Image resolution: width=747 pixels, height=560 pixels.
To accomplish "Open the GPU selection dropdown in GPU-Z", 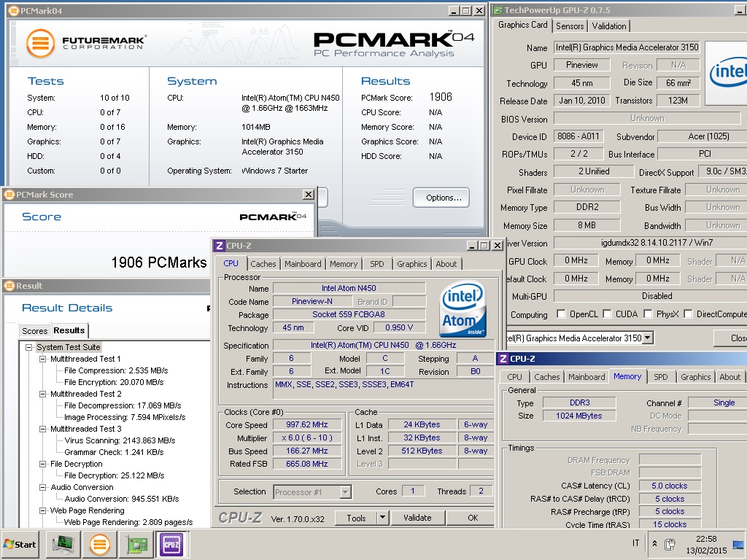I will click(x=648, y=338).
